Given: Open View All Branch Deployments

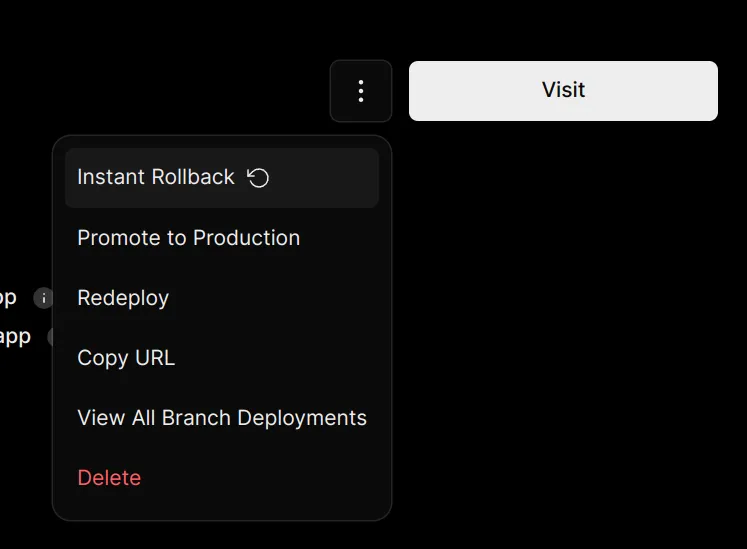Looking at the screenshot, I should 222,418.
